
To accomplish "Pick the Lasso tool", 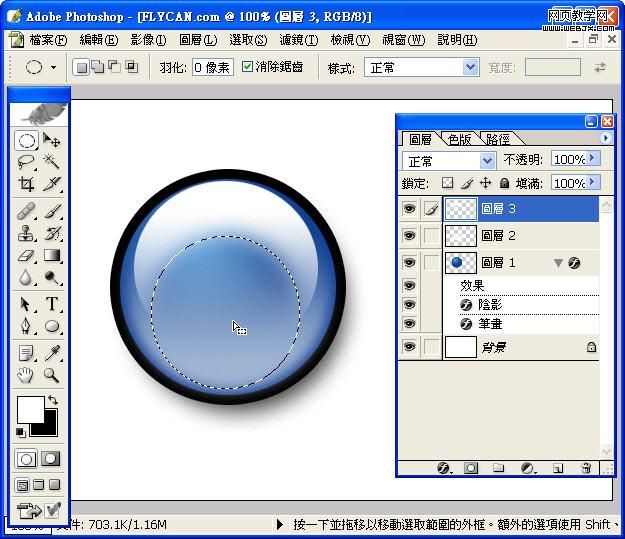I will 27,162.
